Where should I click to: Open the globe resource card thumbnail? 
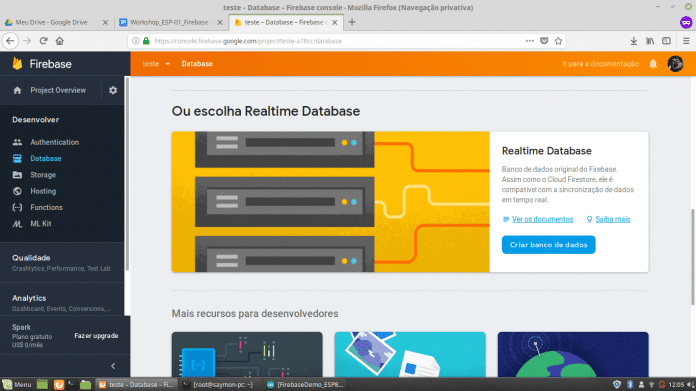point(573,355)
